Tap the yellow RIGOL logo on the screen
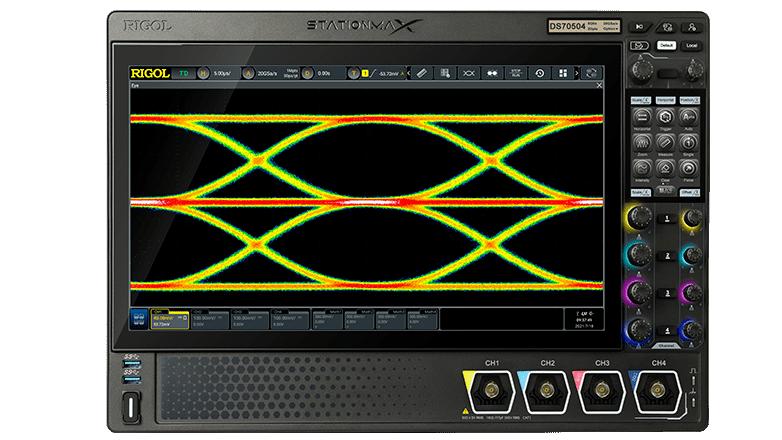The height and width of the screenshot is (440, 782). coord(150,73)
